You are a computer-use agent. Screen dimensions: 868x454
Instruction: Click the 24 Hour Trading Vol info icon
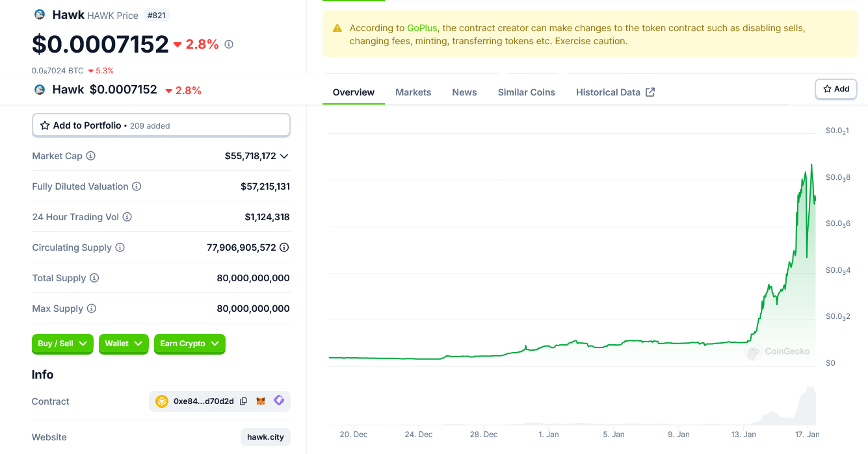pos(127,217)
